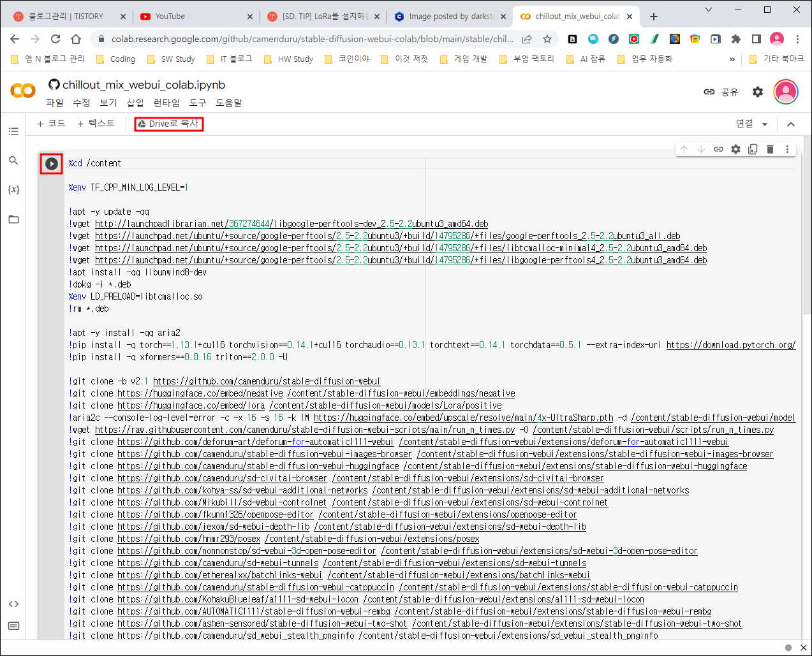This screenshot has height=656, width=812.
Task: Delete the cell with trash icon
Action: pos(770,149)
